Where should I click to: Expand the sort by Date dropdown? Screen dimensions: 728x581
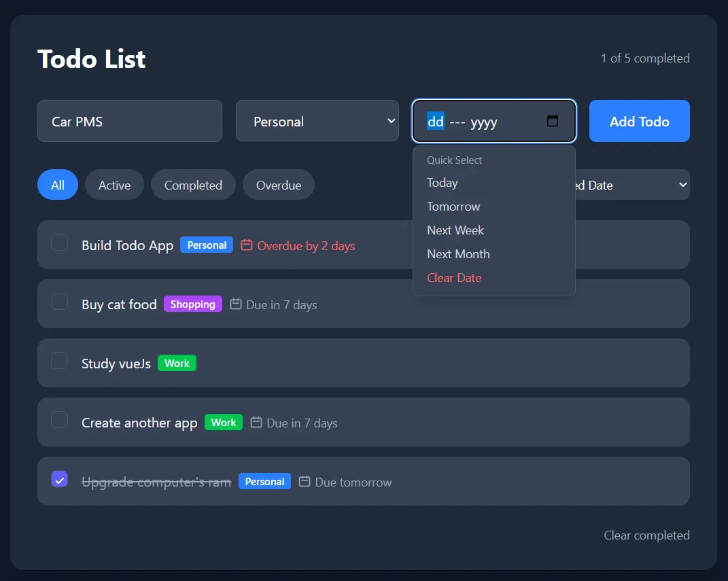click(632, 185)
